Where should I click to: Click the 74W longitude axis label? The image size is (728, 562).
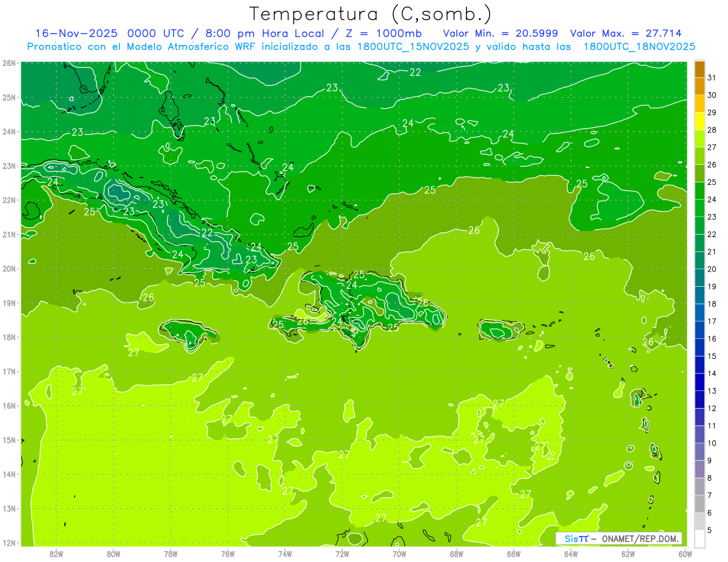tap(285, 553)
